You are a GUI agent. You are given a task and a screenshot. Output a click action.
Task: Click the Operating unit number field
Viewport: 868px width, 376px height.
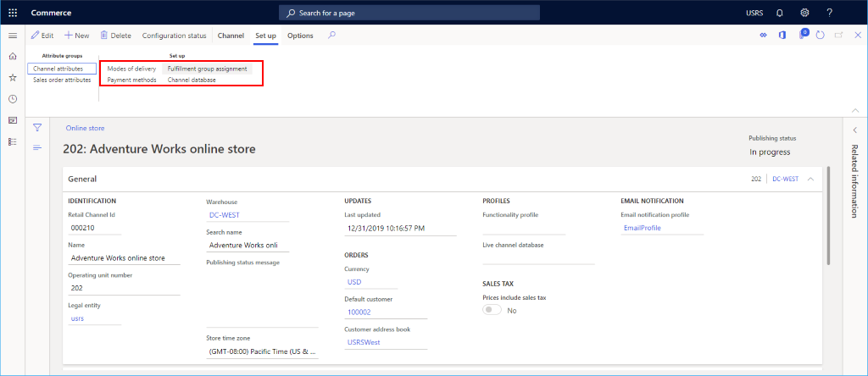pos(125,288)
